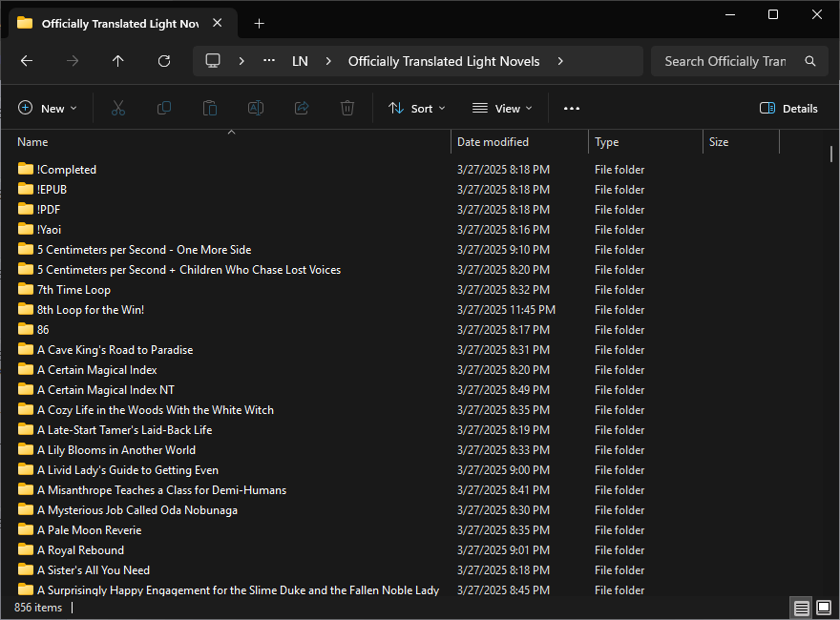Image resolution: width=840 pixels, height=620 pixels.
Task: Click the Copy icon in toolbar
Action: coord(164,109)
